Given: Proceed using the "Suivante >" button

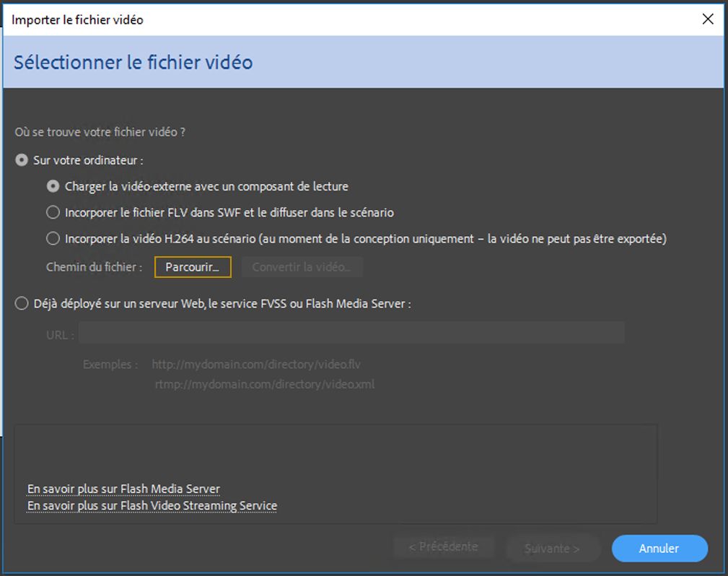Looking at the screenshot, I should [552, 549].
